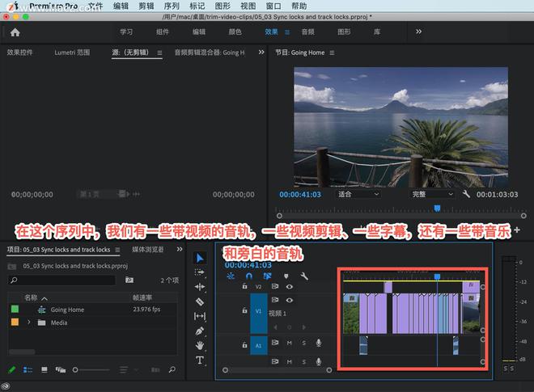Mute audio track A1
This screenshot has width=534, height=392.
tap(289, 344)
